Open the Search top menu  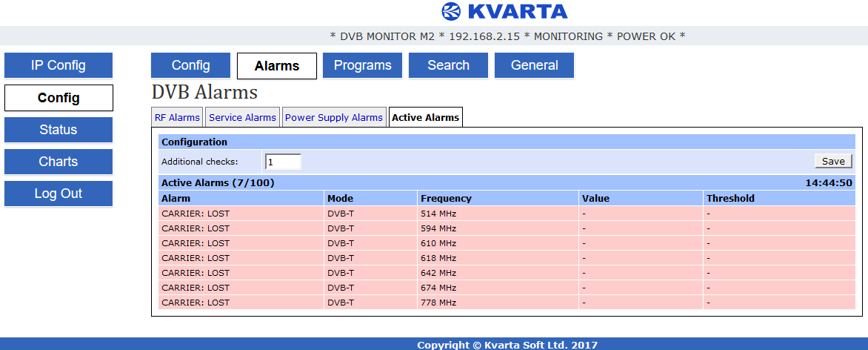448,65
